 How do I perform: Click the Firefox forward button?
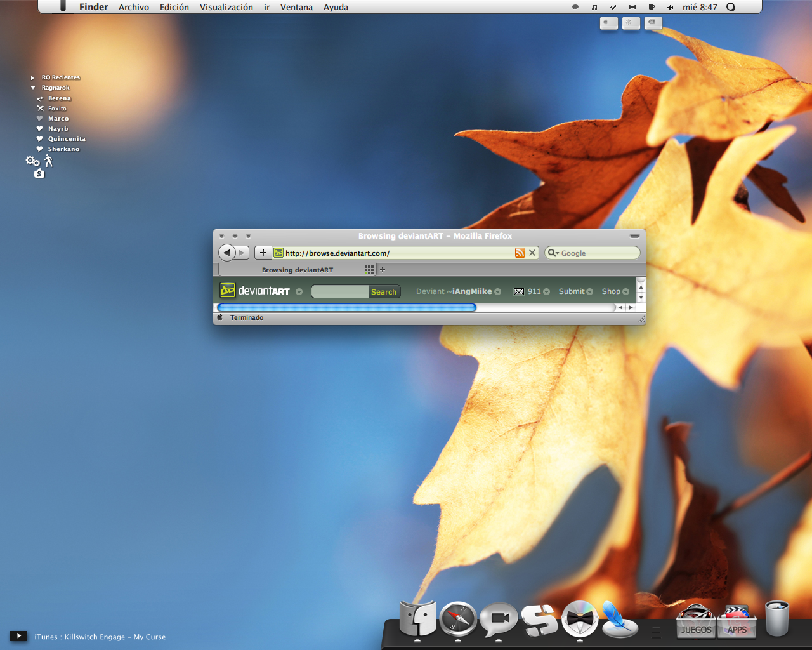(x=242, y=253)
